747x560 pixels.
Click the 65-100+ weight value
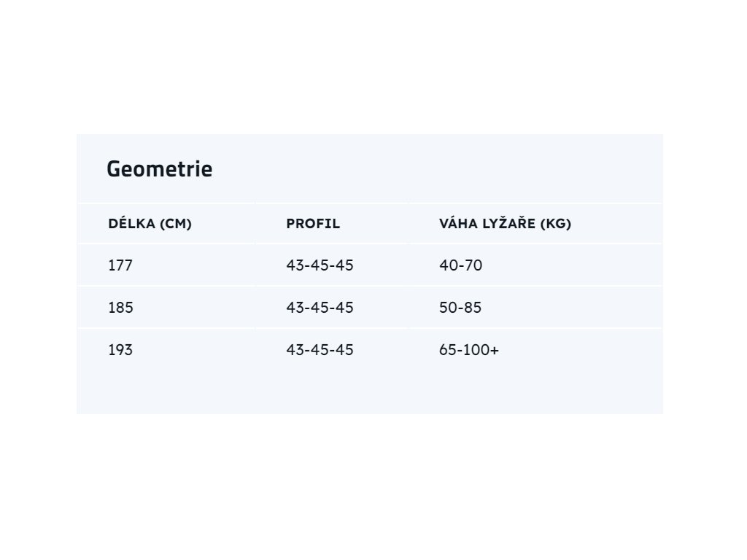tap(469, 350)
